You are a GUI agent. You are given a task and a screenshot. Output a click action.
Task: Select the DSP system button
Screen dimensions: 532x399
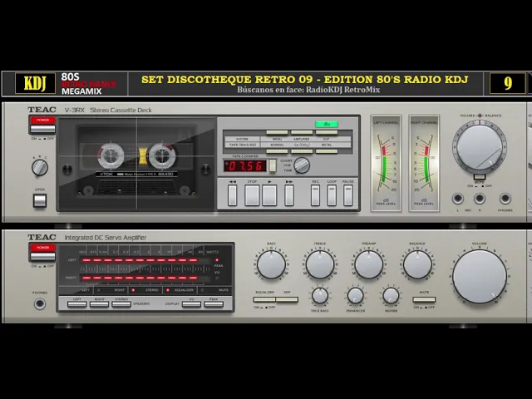[x=327, y=132]
